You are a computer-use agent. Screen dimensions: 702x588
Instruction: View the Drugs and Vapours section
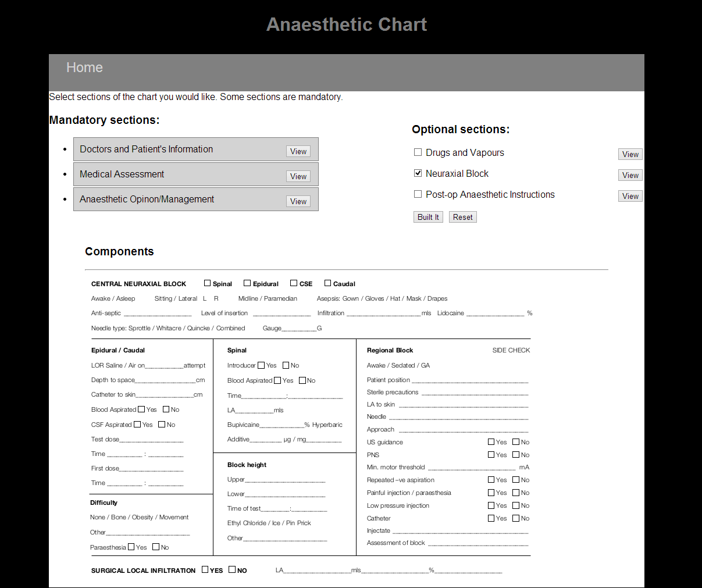630,154
